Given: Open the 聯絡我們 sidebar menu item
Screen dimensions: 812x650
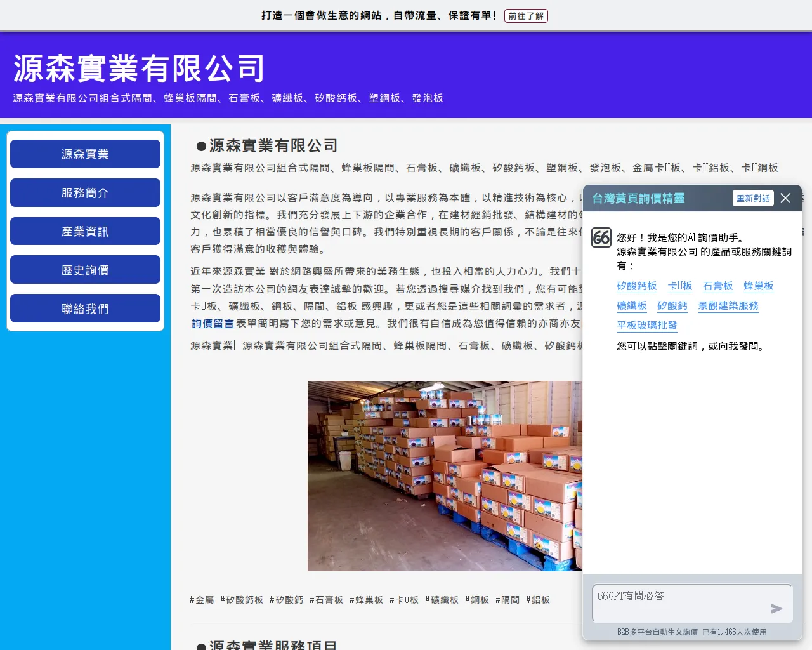Looking at the screenshot, I should coord(84,308).
